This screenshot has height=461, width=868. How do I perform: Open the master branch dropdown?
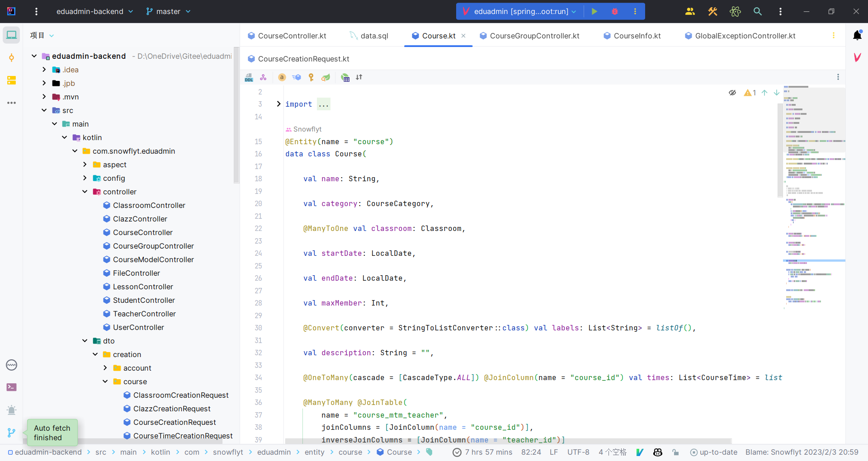(x=168, y=11)
